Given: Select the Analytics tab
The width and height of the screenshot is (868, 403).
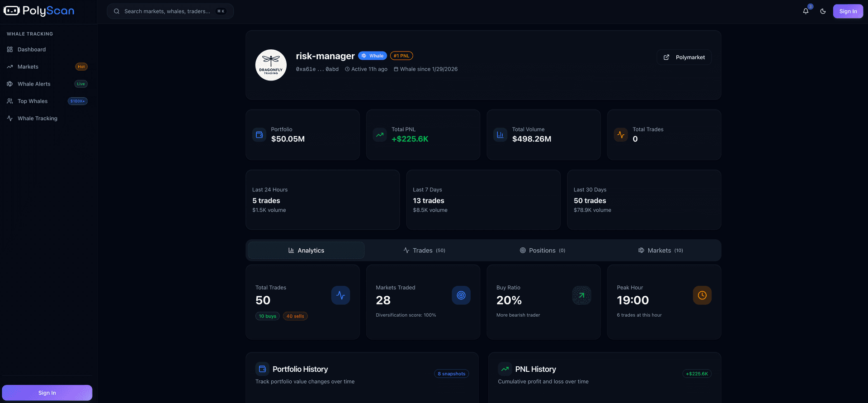Looking at the screenshot, I should (x=306, y=251).
